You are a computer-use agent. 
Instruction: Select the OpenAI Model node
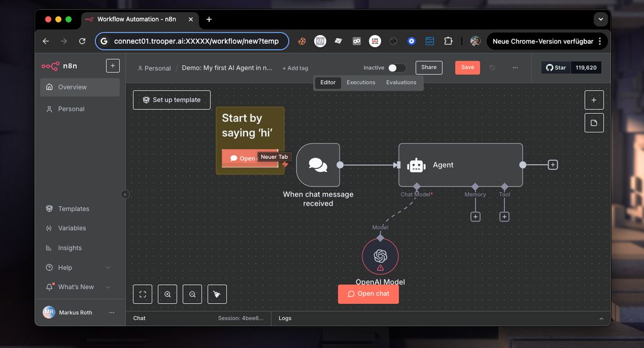[380, 256]
